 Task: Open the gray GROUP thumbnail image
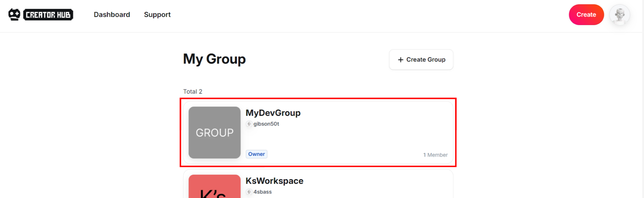click(215, 132)
